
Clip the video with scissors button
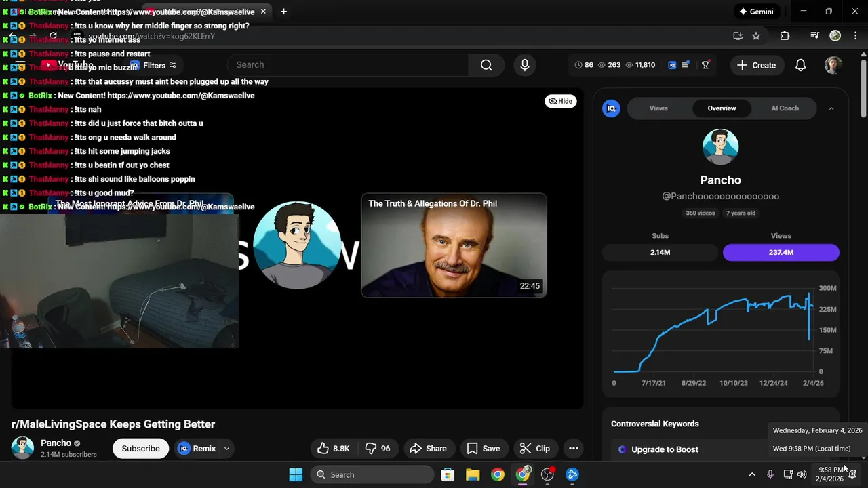coord(535,449)
